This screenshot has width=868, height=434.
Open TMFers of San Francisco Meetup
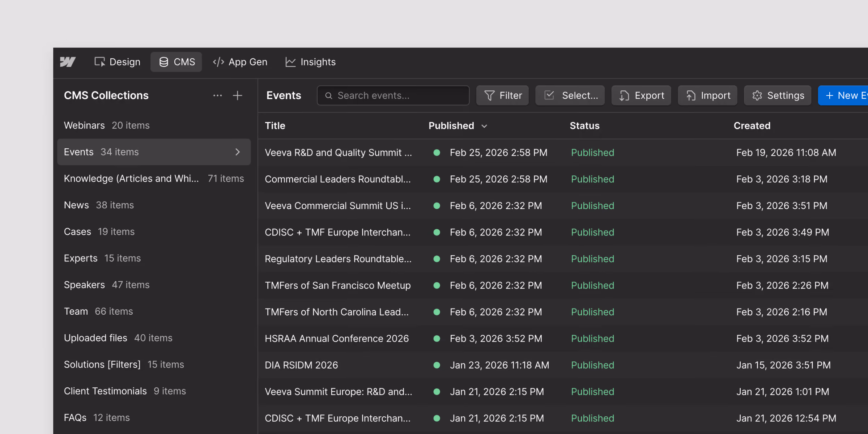pos(338,285)
